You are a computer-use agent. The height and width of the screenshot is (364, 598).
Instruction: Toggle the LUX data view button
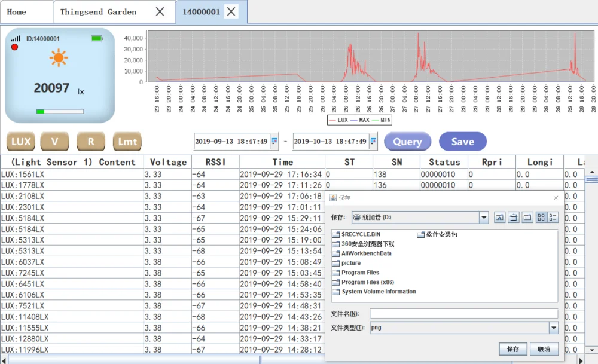tap(21, 142)
